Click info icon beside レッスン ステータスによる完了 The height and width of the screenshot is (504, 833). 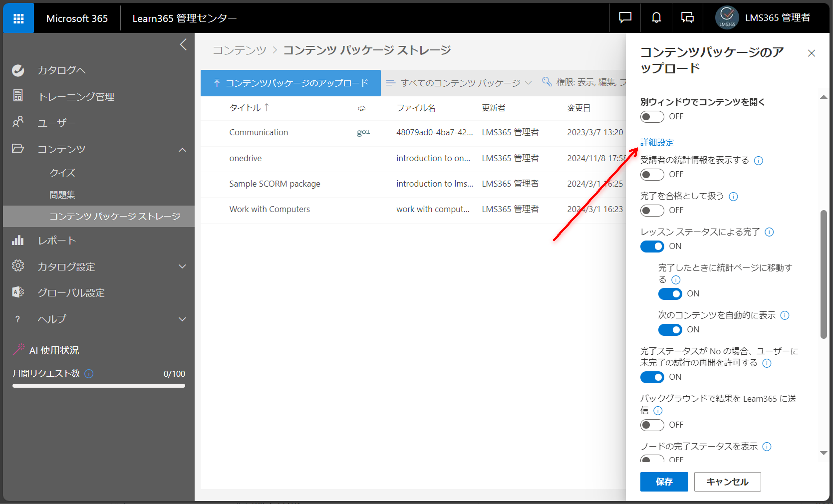click(769, 232)
